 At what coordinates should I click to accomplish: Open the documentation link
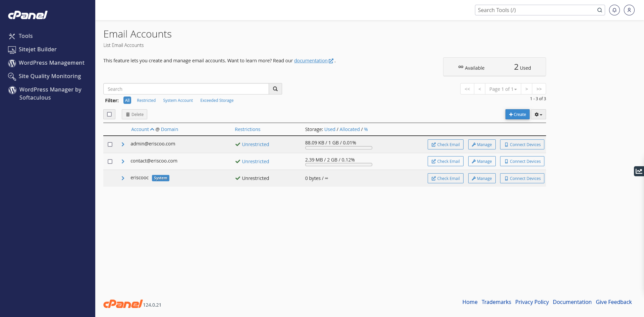coord(311,61)
